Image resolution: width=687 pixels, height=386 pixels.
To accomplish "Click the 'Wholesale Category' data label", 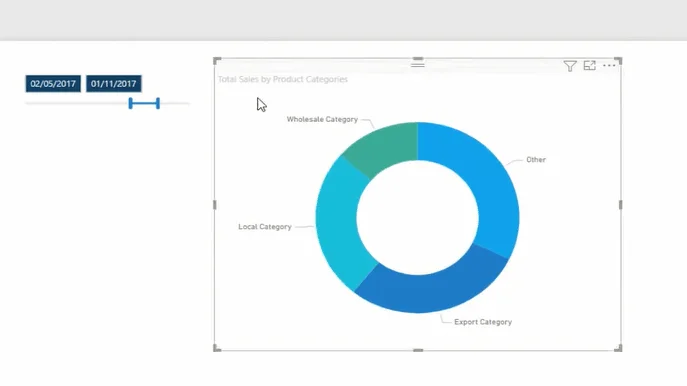I will 322,119.
